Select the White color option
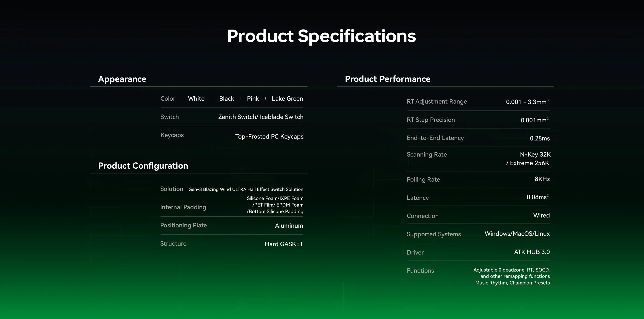 coord(196,99)
